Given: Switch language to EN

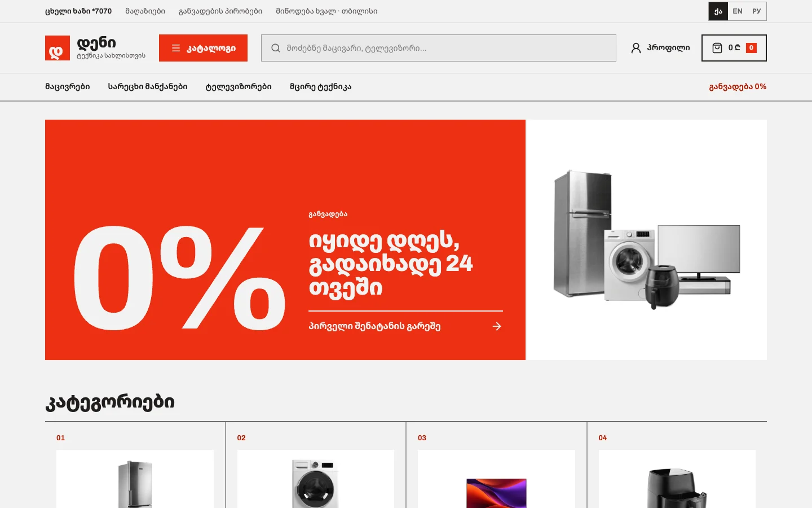Looking at the screenshot, I should pos(737,11).
